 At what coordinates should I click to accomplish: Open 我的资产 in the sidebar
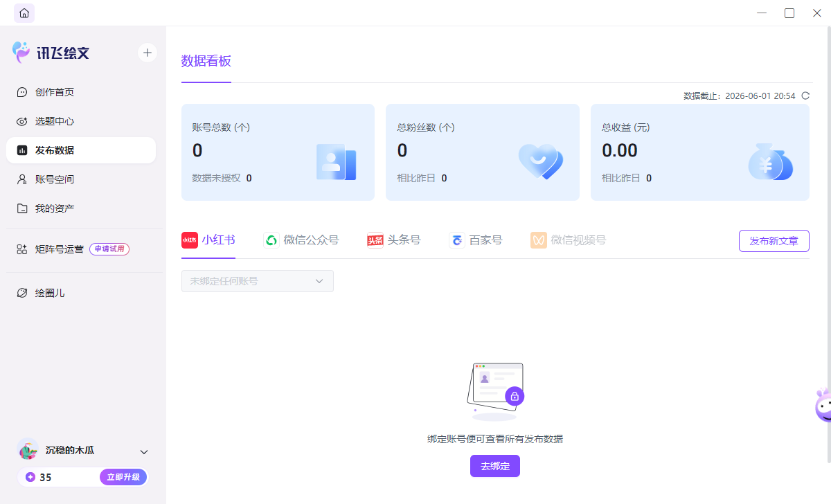coord(81,208)
